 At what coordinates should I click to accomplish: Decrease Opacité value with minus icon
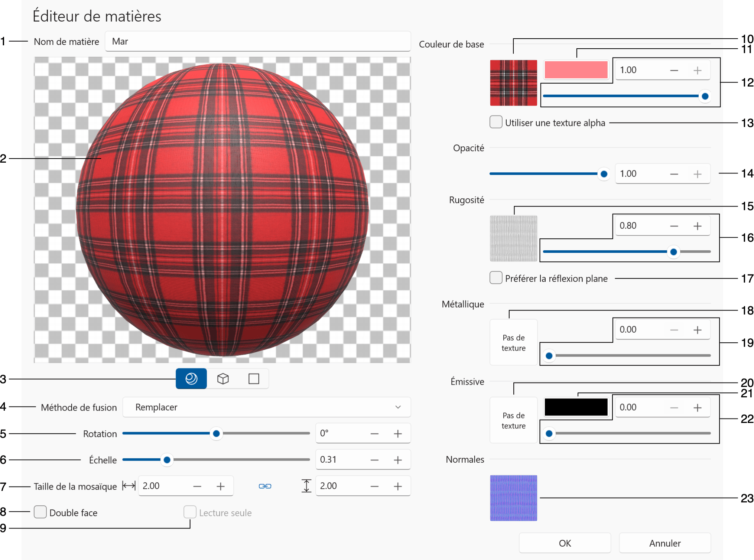(x=674, y=174)
